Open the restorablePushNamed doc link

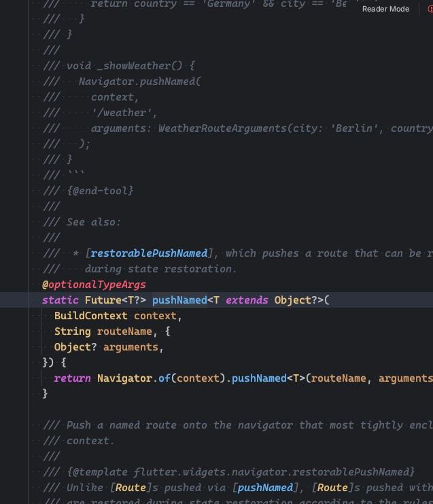[149, 253]
